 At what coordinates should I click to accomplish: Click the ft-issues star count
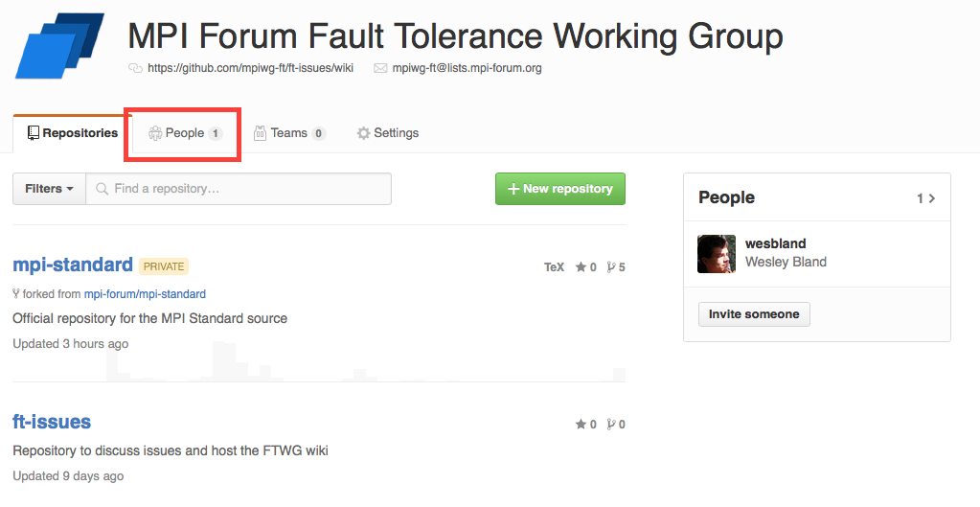(585, 425)
